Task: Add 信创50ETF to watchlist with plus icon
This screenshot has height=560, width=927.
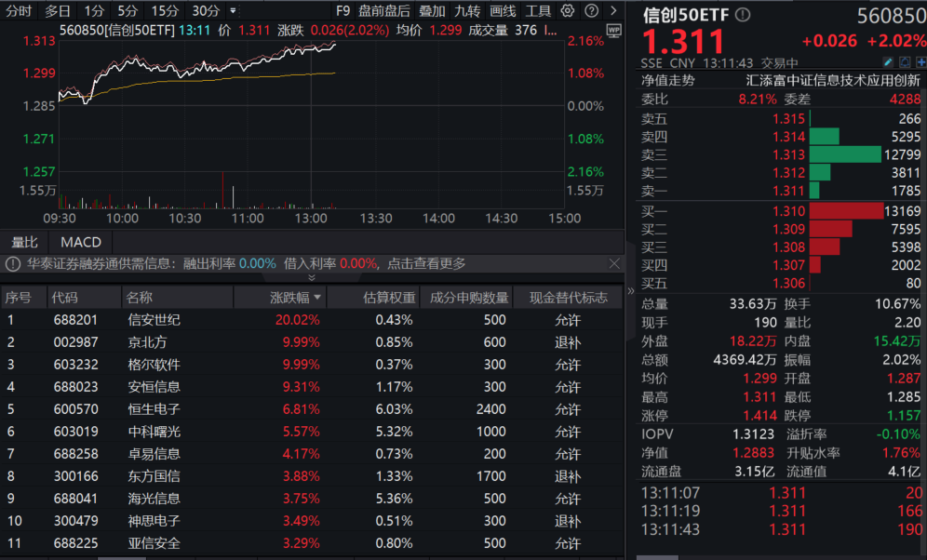Action: tap(921, 61)
